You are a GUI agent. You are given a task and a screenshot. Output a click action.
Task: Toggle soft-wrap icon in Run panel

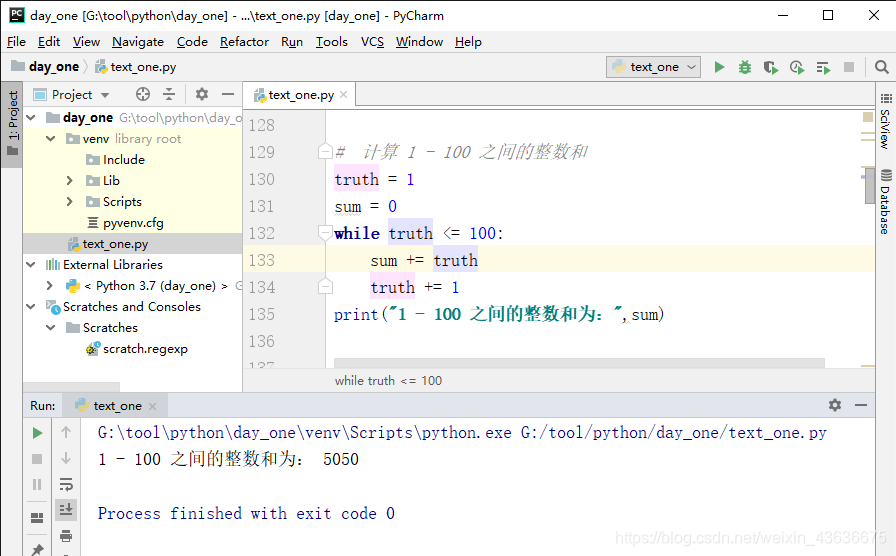pos(66,485)
